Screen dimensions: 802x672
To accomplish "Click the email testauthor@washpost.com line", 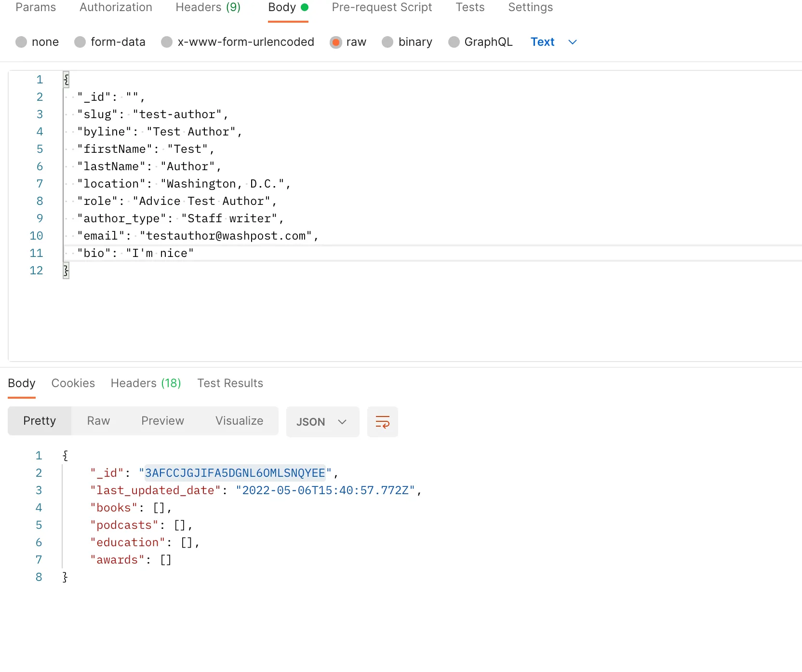I will pyautogui.click(x=198, y=236).
